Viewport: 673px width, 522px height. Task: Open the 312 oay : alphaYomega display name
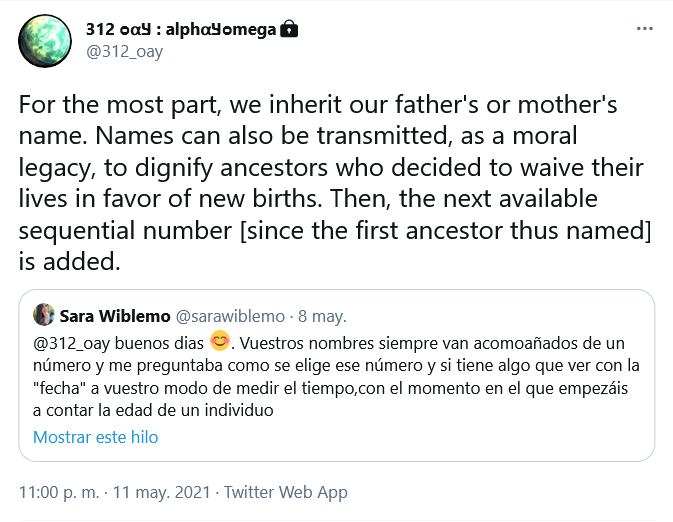pyautogui.click(x=181, y=29)
